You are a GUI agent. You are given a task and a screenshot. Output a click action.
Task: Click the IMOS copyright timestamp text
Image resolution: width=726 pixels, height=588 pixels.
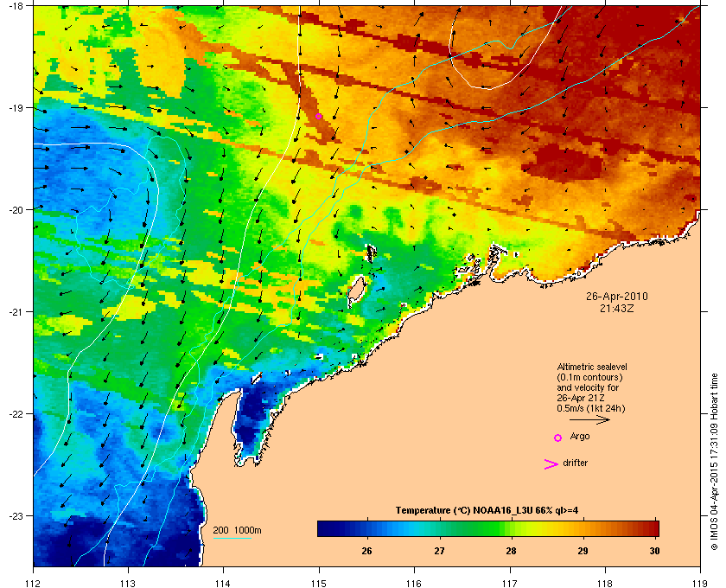pos(714,462)
